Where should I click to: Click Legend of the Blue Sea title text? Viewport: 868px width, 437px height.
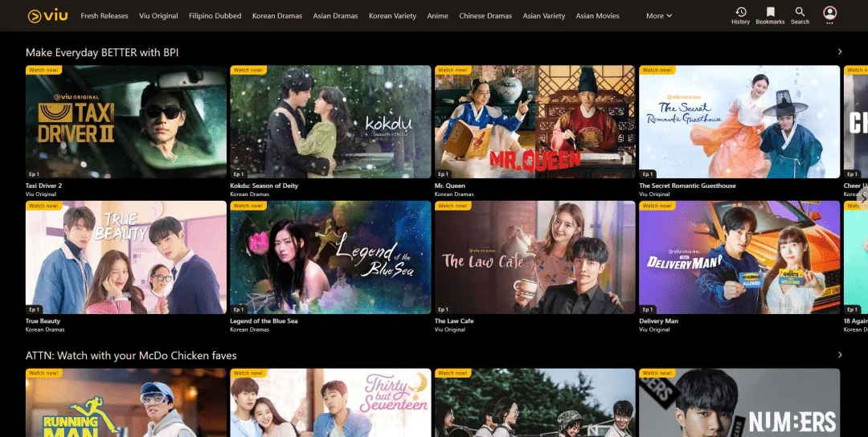tap(264, 321)
